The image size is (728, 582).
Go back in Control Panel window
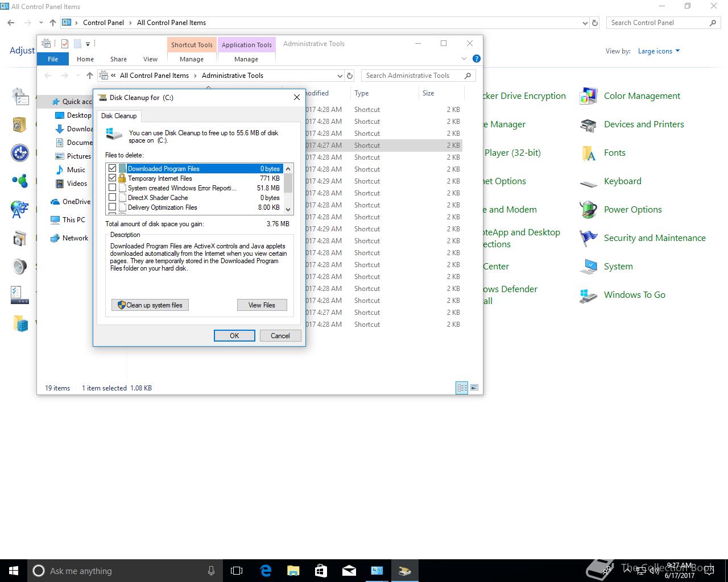pos(11,23)
